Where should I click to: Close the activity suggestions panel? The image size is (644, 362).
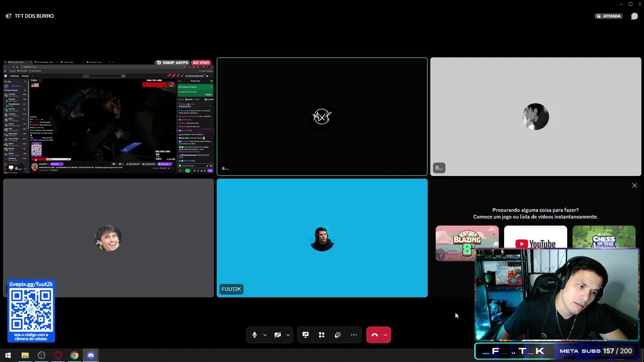634,186
